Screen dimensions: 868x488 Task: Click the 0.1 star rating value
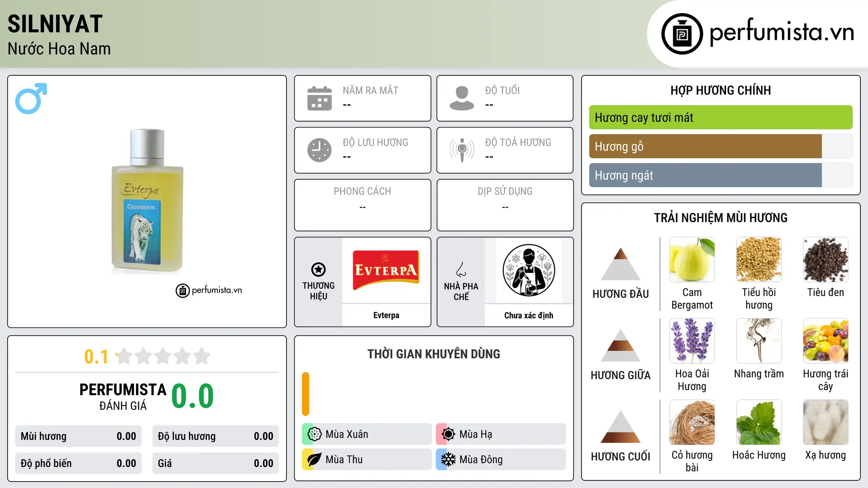(96, 357)
